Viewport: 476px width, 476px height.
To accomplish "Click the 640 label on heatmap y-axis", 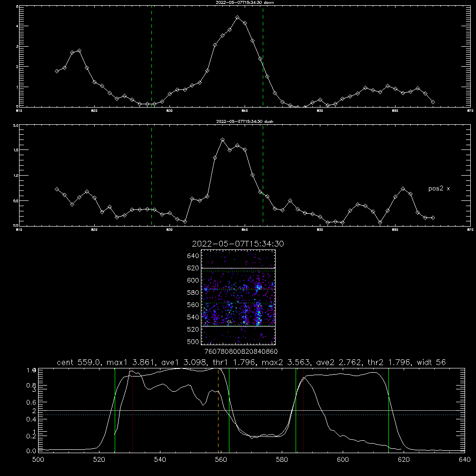I will [x=193, y=256].
